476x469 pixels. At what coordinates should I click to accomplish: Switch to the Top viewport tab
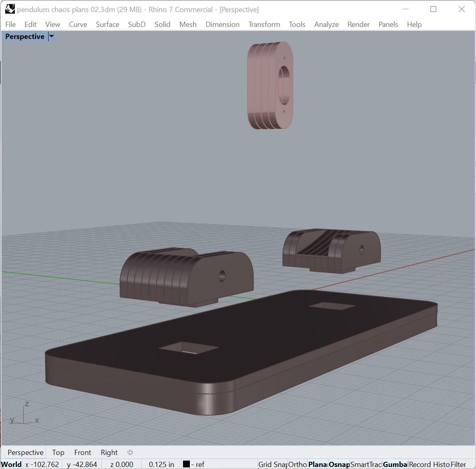pos(58,453)
